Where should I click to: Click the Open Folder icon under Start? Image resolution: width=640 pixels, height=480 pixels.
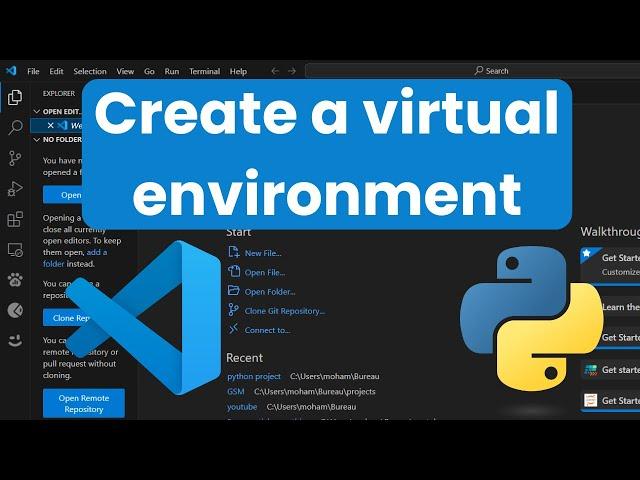(x=233, y=290)
